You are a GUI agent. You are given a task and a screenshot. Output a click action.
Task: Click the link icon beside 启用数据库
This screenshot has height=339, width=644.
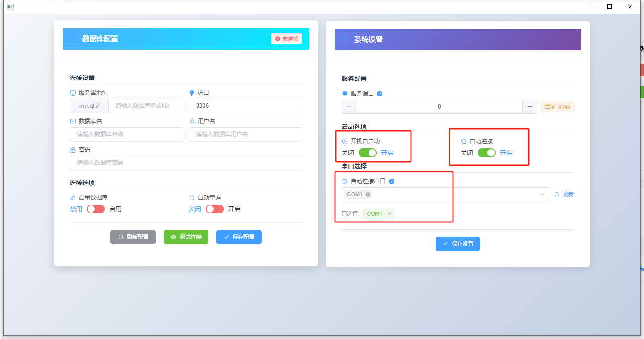pos(73,197)
